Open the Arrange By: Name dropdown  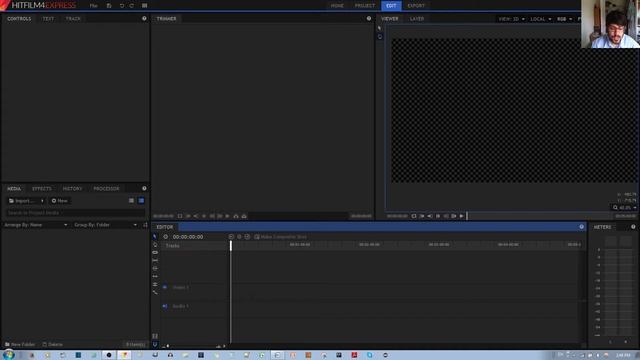[36, 225]
